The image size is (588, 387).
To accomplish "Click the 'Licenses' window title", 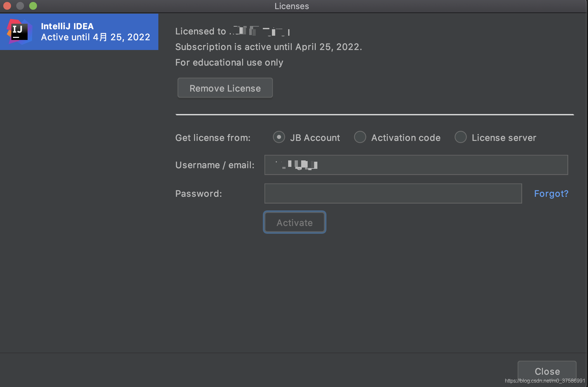I will coord(292,6).
